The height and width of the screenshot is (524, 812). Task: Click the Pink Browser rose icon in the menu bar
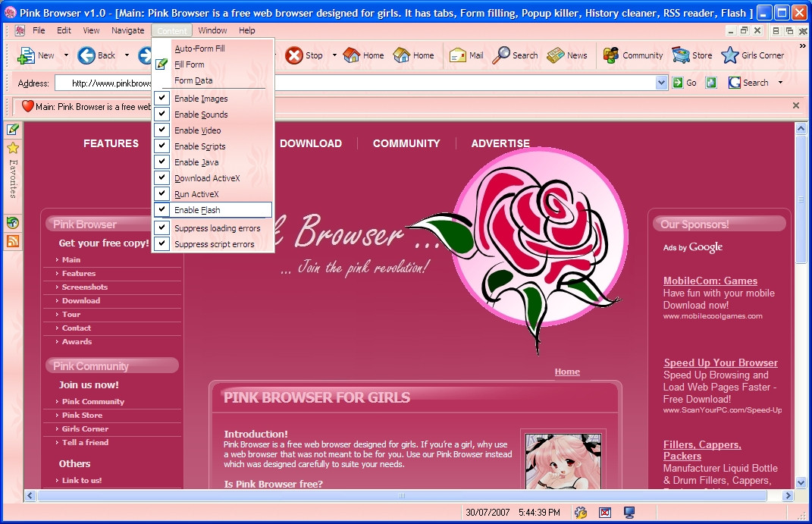(20, 30)
